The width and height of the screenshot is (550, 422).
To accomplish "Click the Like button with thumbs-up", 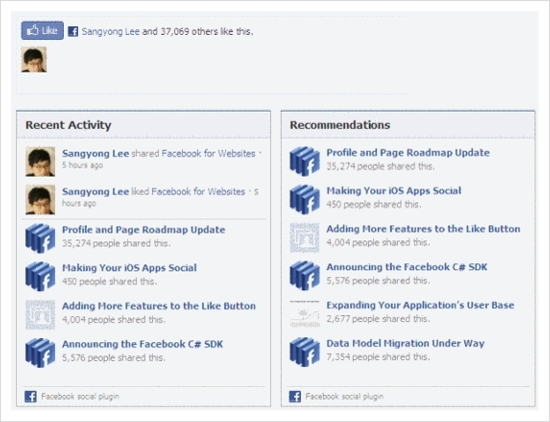I will pyautogui.click(x=42, y=31).
